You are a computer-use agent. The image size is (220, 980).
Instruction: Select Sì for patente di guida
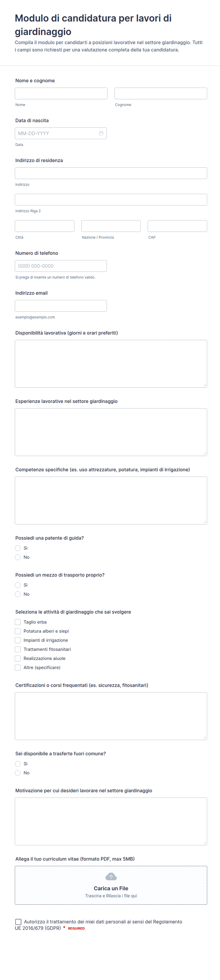click(18, 548)
